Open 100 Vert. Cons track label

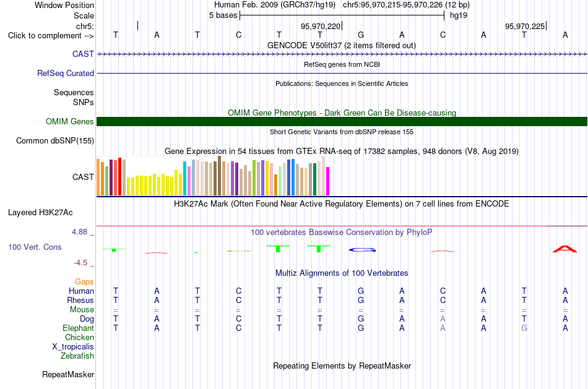(35, 247)
